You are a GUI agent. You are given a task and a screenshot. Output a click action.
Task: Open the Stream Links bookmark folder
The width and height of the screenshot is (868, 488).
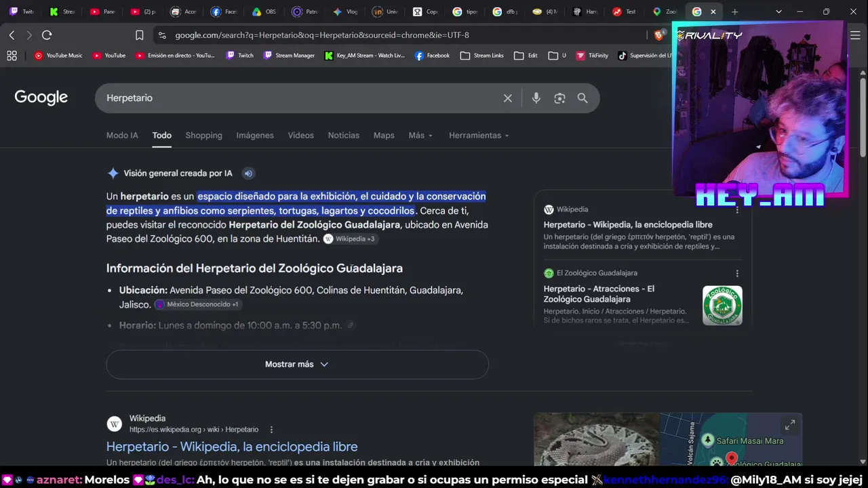pos(482,56)
